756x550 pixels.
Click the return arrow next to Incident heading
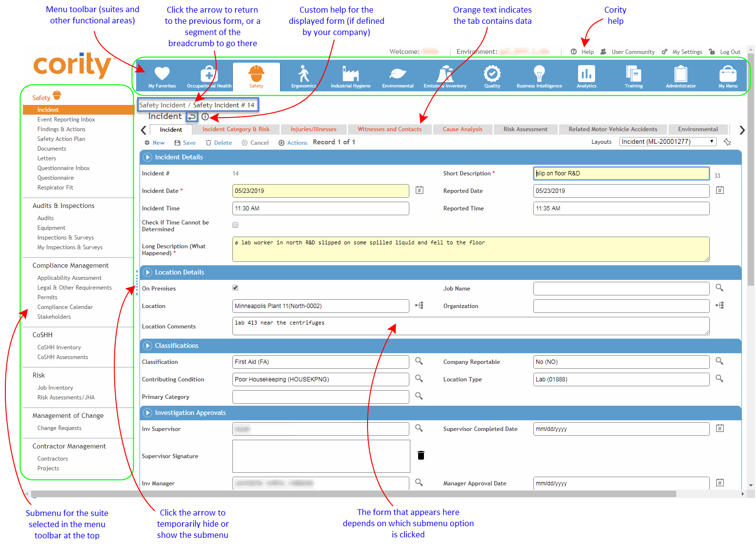tap(192, 117)
